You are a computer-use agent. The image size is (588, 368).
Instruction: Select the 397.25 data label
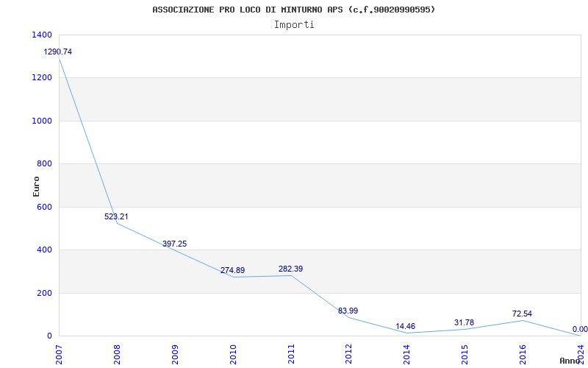click(174, 244)
